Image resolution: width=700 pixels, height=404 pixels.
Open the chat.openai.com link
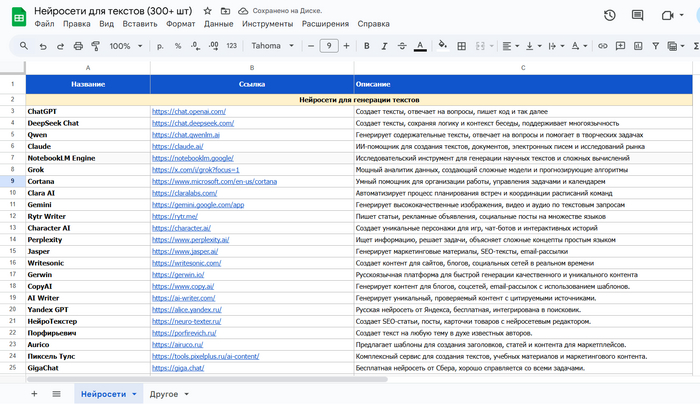tap(189, 111)
